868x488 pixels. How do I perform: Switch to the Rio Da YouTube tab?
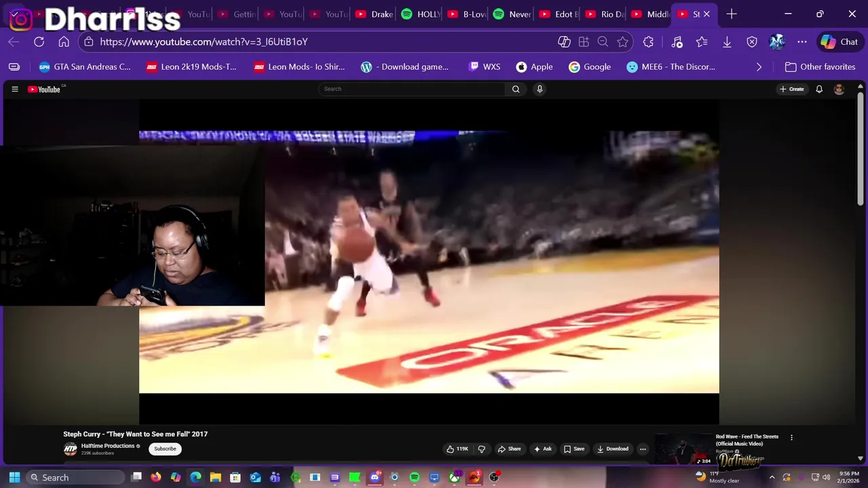(x=604, y=14)
